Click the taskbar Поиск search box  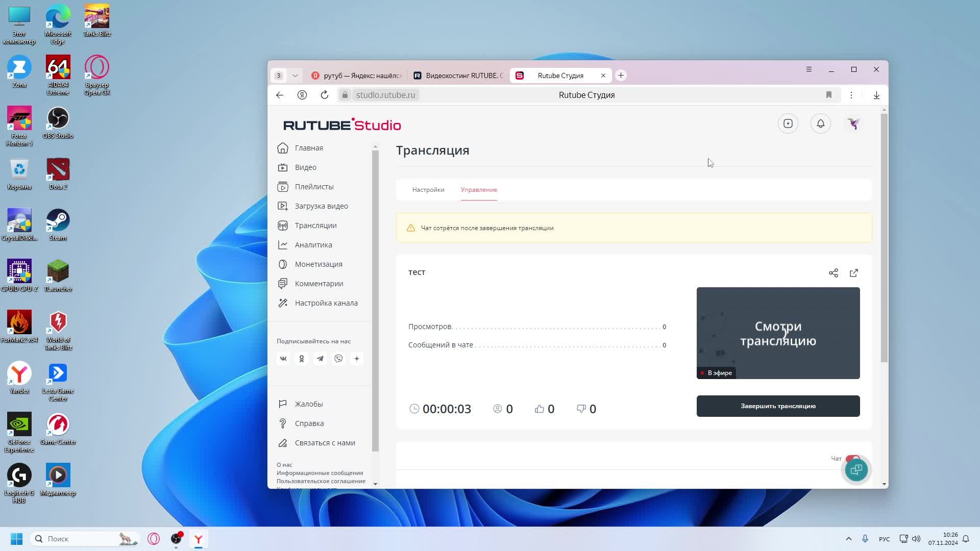(84, 539)
